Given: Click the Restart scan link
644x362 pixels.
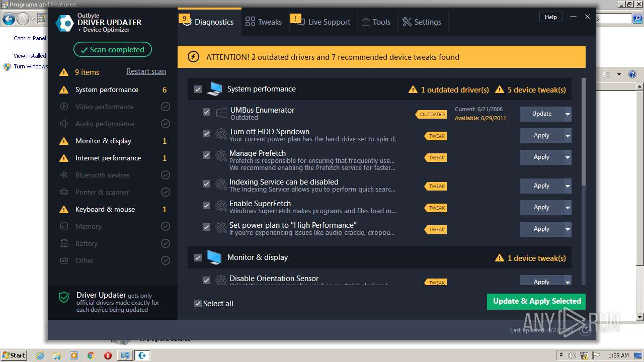Looking at the screenshot, I should 146,71.
